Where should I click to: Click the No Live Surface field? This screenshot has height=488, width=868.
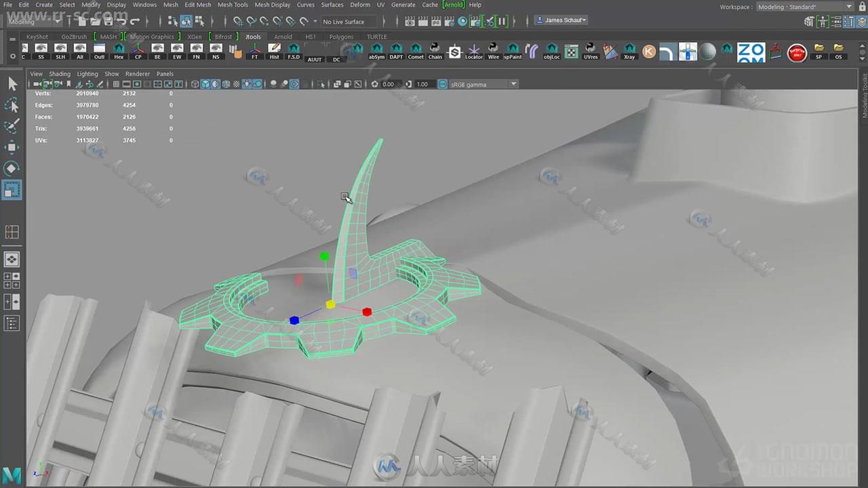point(351,22)
